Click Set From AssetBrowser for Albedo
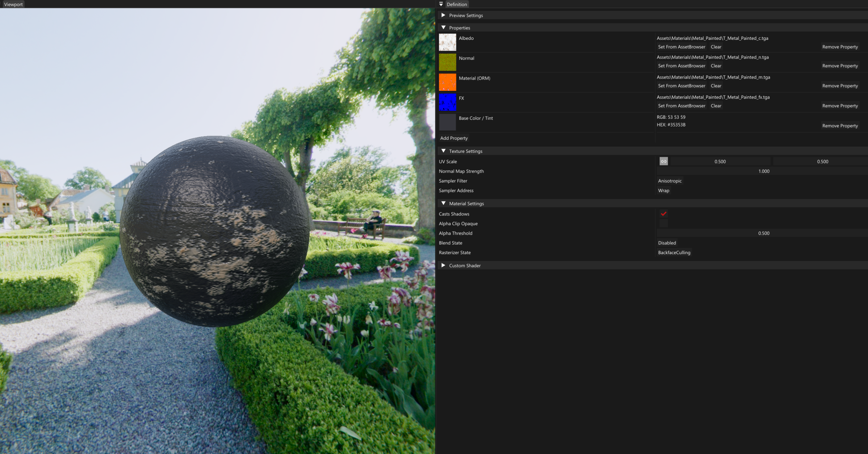Image resolution: width=868 pixels, height=454 pixels. click(681, 47)
